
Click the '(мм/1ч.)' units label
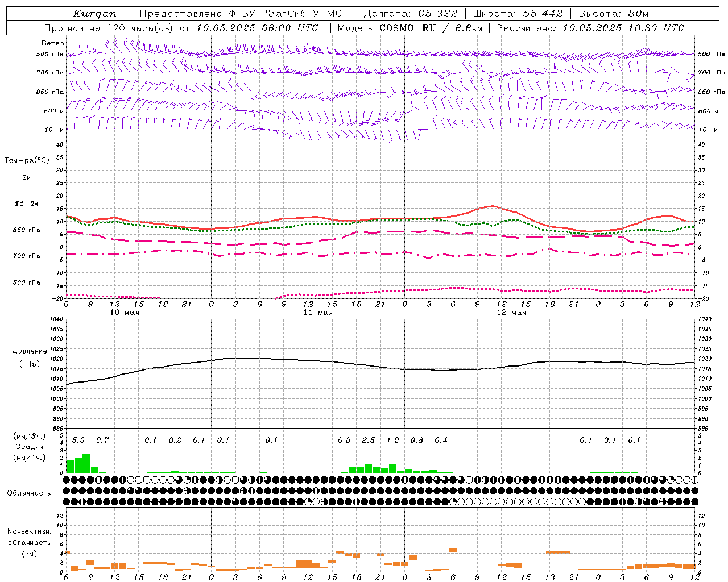coord(29,458)
